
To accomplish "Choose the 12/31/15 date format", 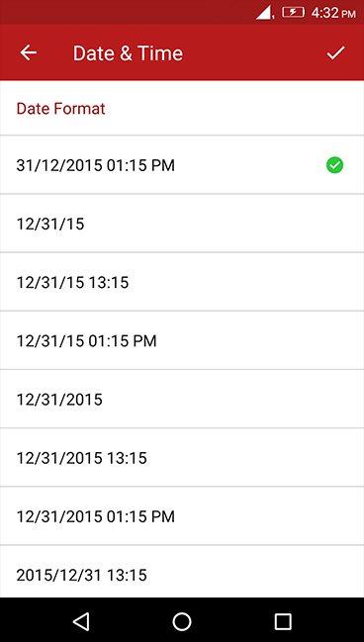I will point(182,224).
